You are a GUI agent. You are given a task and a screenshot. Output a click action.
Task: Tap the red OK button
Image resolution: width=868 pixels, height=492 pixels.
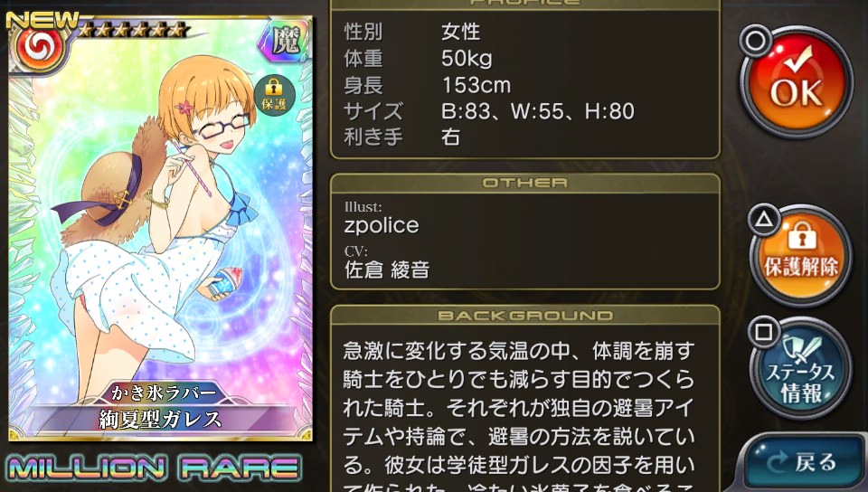click(797, 83)
